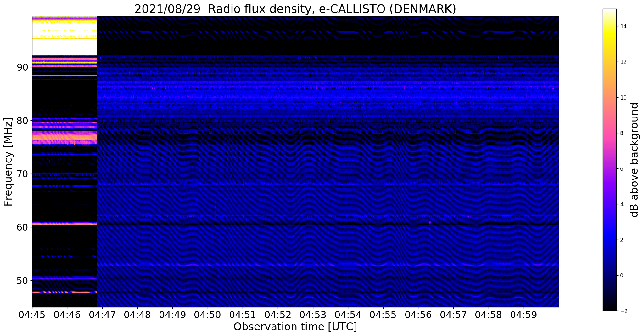Click the 04:57 time tick label
Screen dimensions: 644x336
point(453,315)
